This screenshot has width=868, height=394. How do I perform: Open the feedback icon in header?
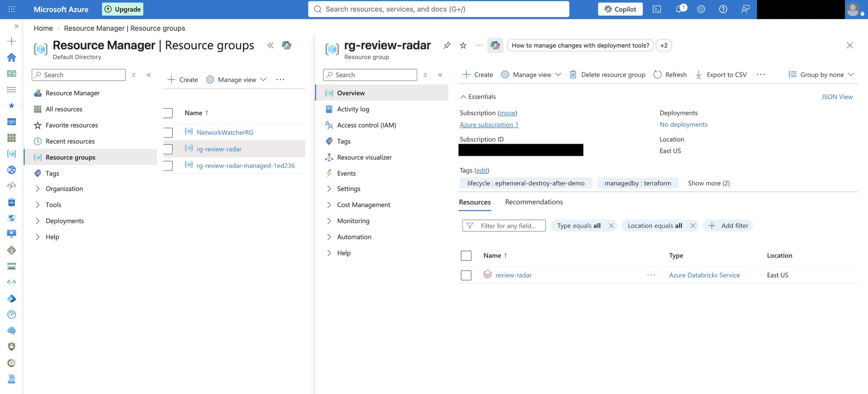point(745,9)
